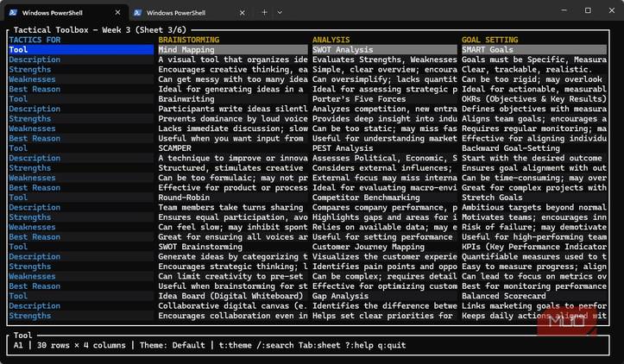Image resolution: width=624 pixels, height=364 pixels.
Task: Click the '/:search' shortcut hint
Action: (x=275, y=345)
